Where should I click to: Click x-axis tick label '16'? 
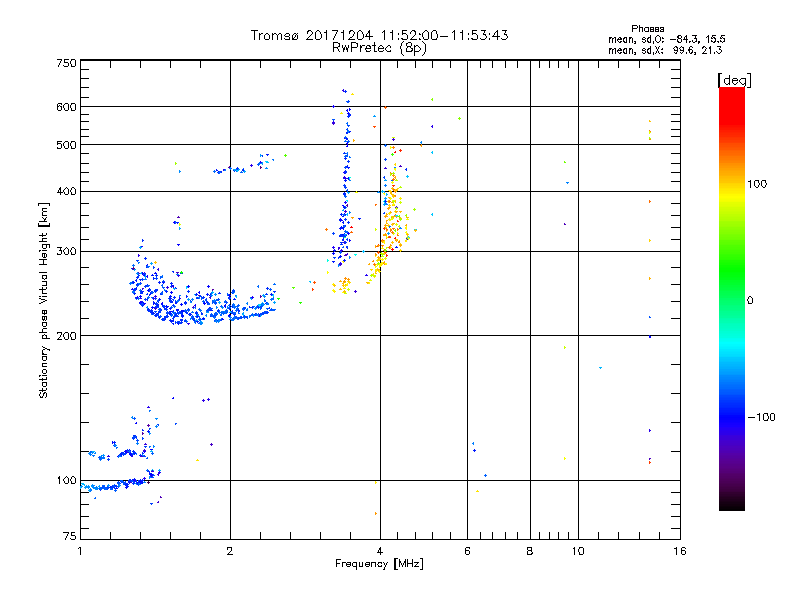[680, 551]
